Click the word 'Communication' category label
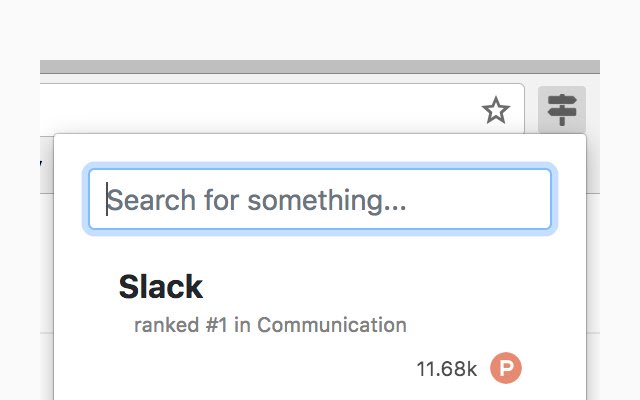The image size is (640, 400). tap(332, 325)
